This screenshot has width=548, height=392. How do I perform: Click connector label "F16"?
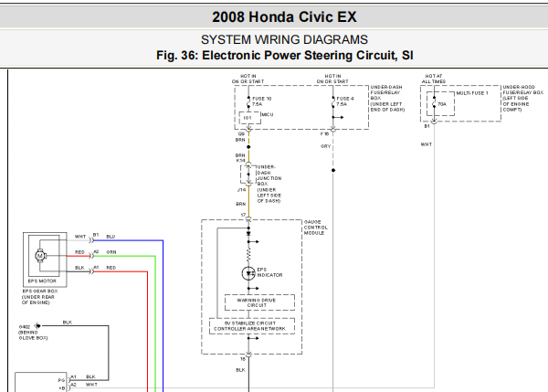pyautogui.click(x=324, y=133)
